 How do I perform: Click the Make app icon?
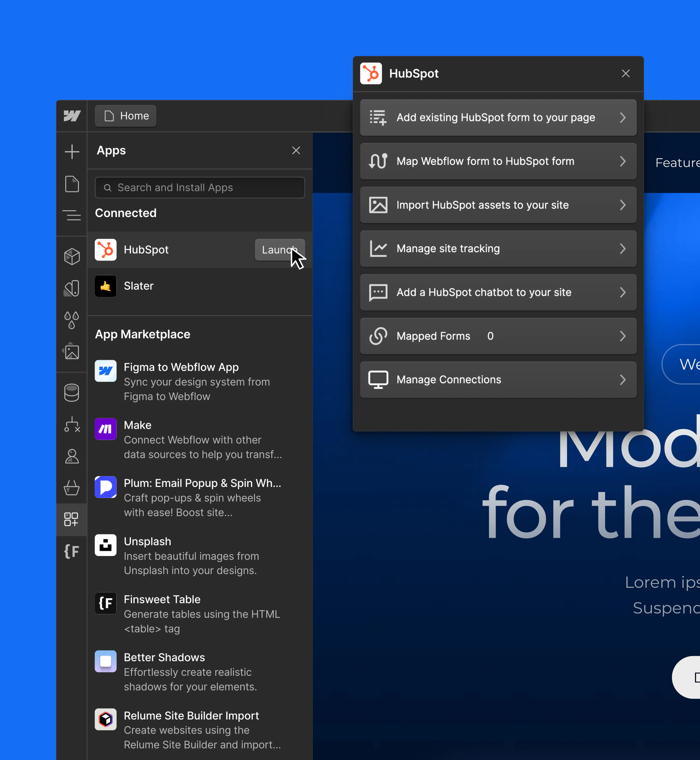(106, 429)
